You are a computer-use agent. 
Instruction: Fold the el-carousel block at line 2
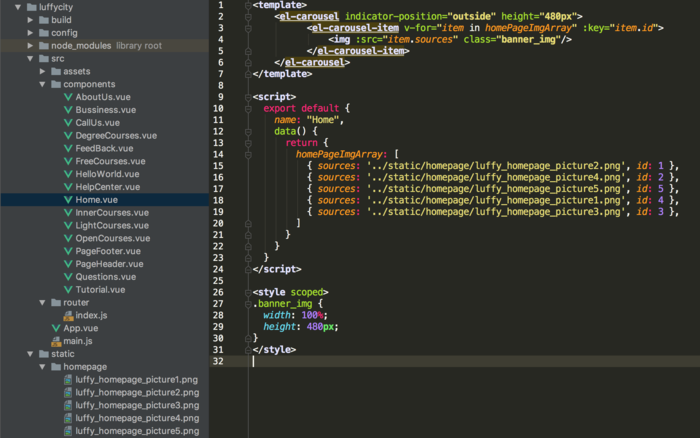248,17
